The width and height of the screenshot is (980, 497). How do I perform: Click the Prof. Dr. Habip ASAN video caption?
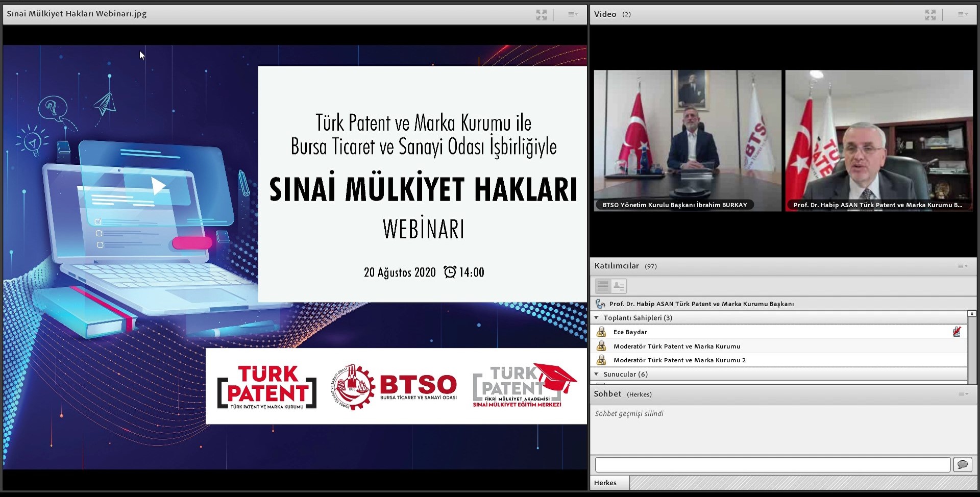point(878,205)
